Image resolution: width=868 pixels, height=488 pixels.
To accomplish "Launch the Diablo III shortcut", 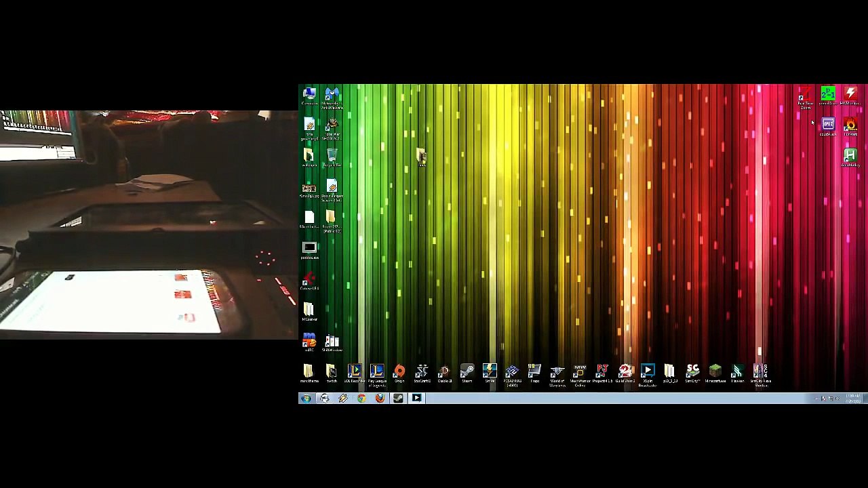I will click(444, 373).
